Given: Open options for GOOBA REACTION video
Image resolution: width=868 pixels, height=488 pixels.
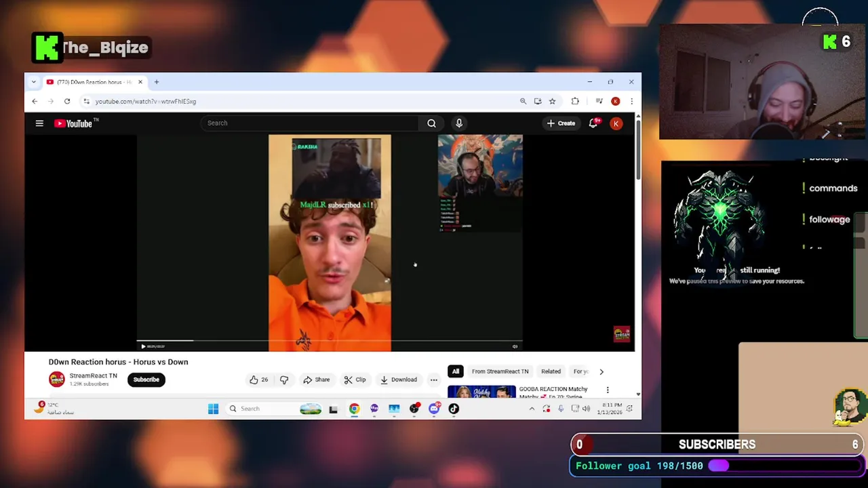Looking at the screenshot, I should click(x=608, y=390).
